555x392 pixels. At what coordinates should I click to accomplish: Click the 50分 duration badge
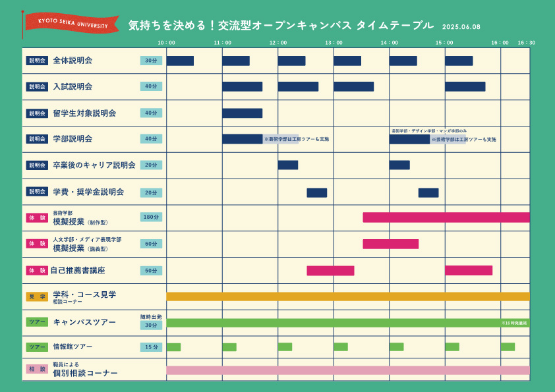(151, 271)
